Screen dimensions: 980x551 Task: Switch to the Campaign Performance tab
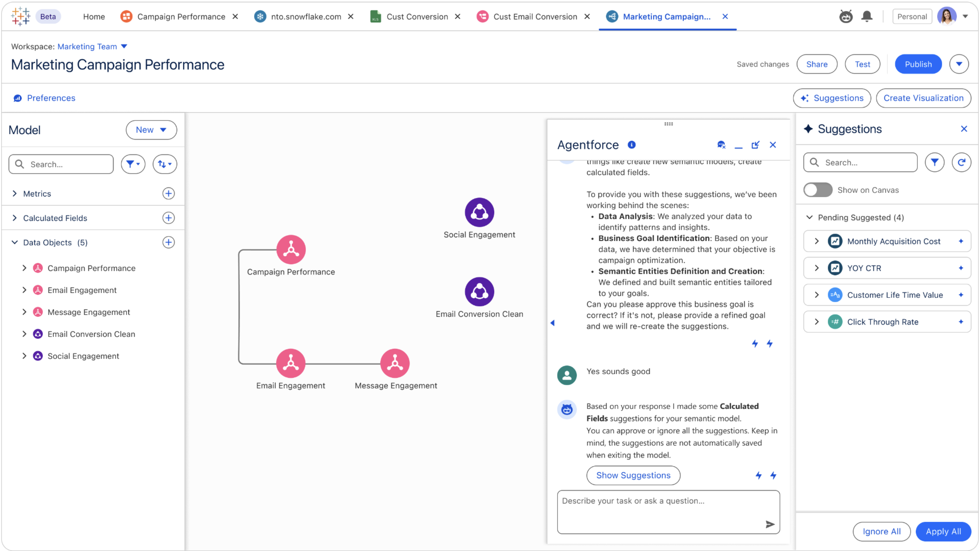tap(181, 16)
